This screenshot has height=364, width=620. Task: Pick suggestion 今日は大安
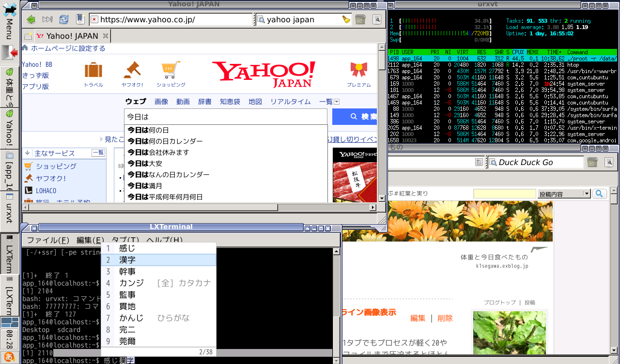(x=226, y=164)
